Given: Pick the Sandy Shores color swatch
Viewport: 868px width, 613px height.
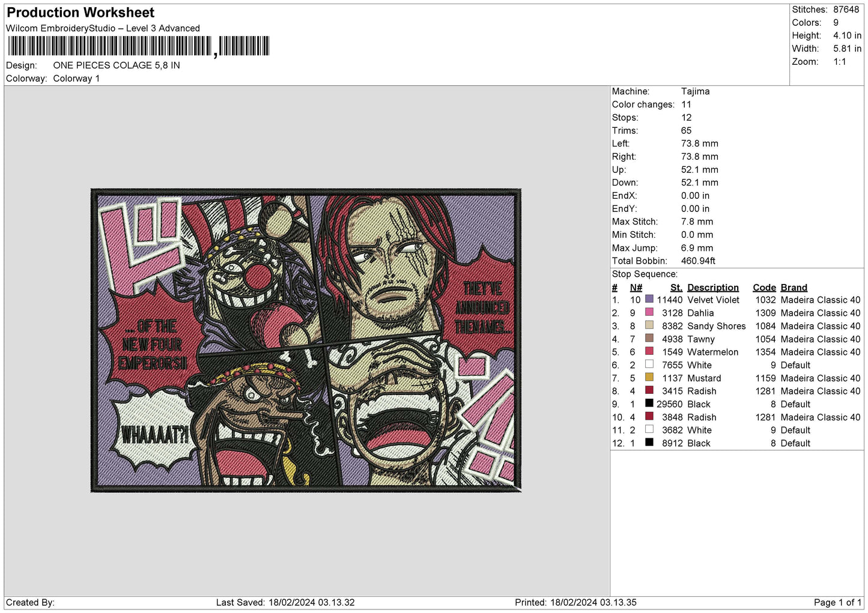Looking at the screenshot, I should point(649,325).
